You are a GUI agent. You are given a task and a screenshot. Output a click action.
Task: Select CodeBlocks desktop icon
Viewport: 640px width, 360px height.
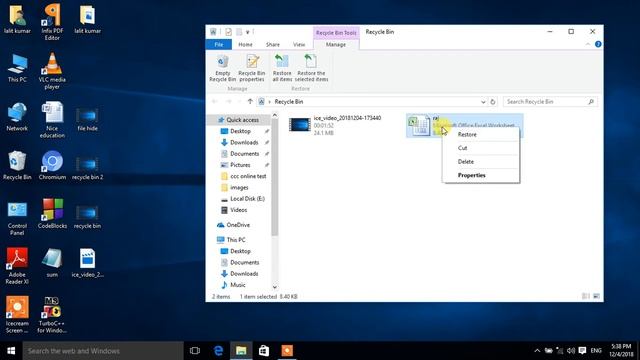coord(52,214)
